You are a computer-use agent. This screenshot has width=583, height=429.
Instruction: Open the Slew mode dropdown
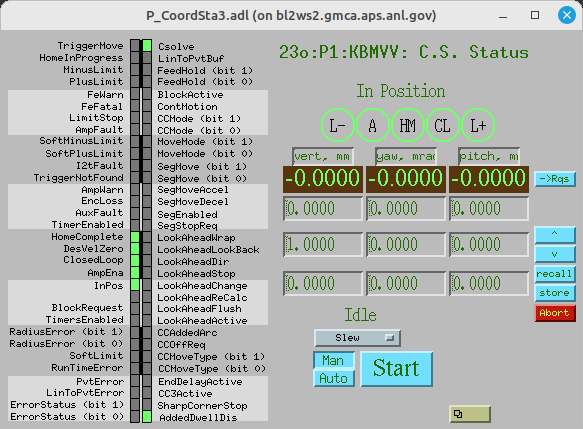pos(357,338)
